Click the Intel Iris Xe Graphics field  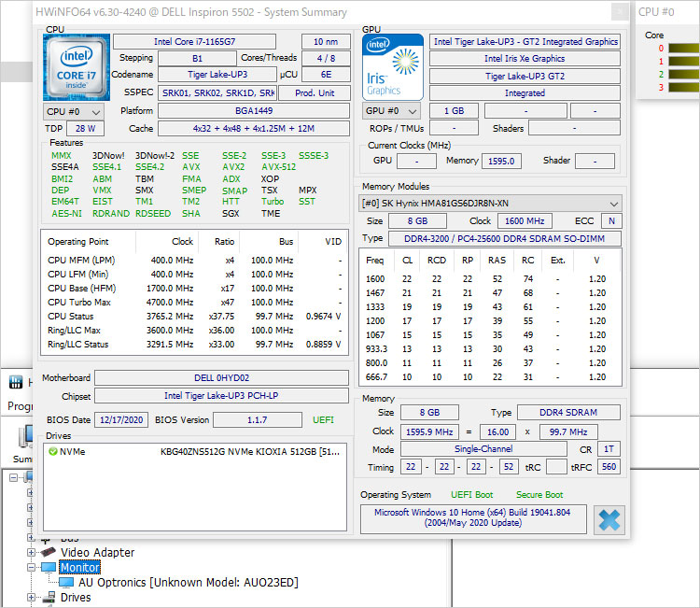(525, 59)
